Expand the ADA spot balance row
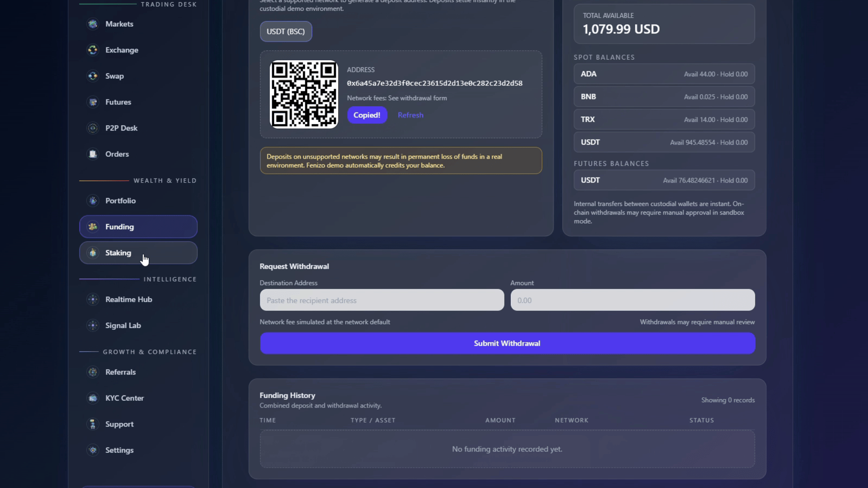Image resolution: width=868 pixels, height=488 pixels. click(664, 74)
